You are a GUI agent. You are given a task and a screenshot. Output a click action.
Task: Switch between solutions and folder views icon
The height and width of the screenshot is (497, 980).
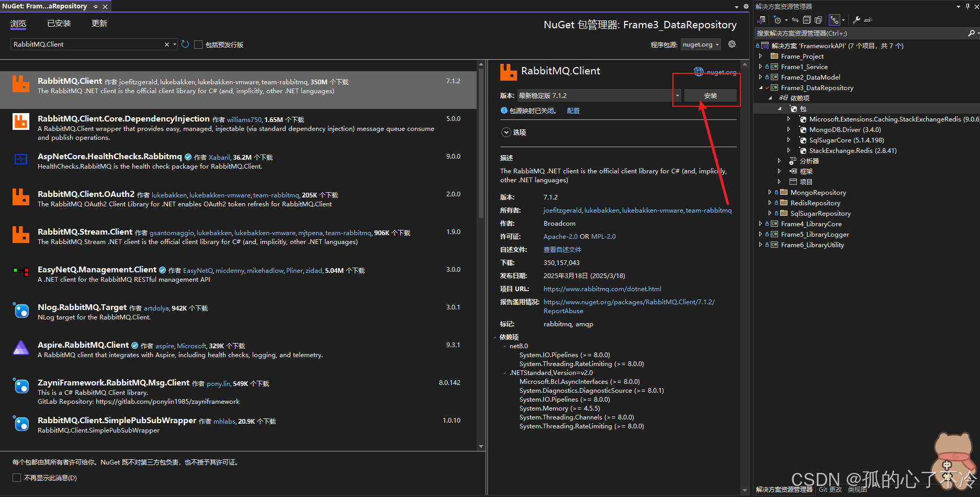coord(761,20)
